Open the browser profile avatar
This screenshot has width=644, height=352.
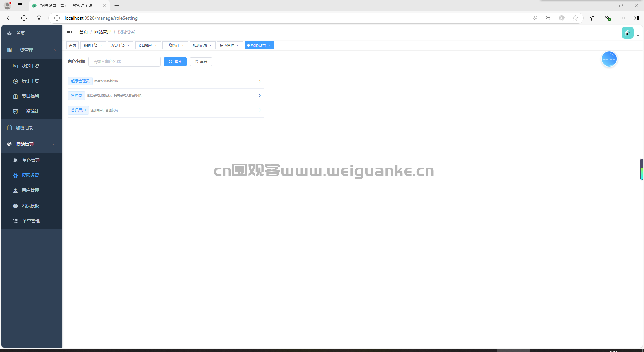(x=7, y=6)
